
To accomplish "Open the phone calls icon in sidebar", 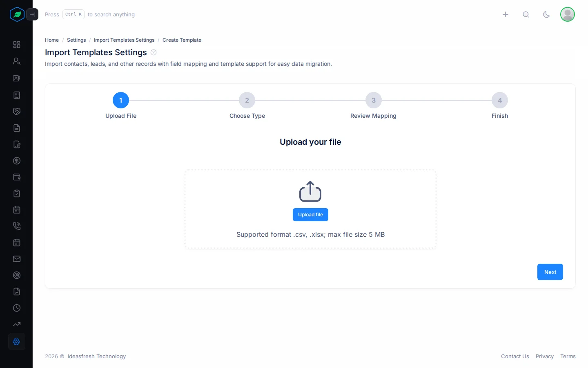I will pos(17,226).
